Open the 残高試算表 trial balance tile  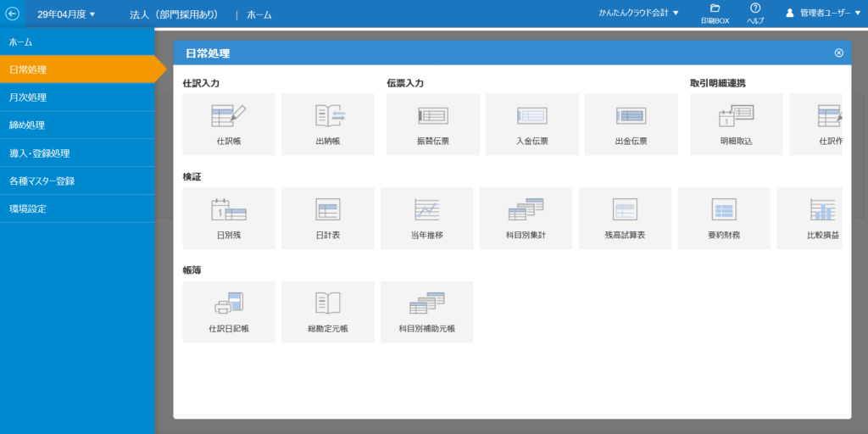point(625,219)
